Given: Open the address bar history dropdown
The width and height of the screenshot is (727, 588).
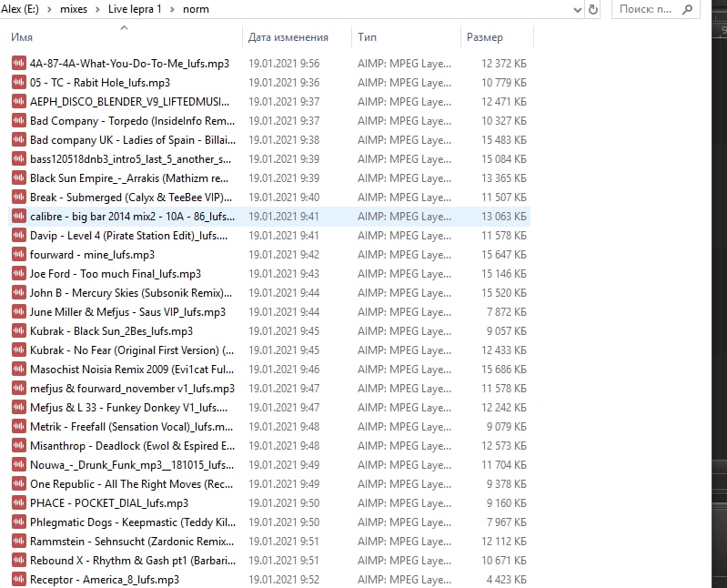Looking at the screenshot, I should pyautogui.click(x=578, y=10).
